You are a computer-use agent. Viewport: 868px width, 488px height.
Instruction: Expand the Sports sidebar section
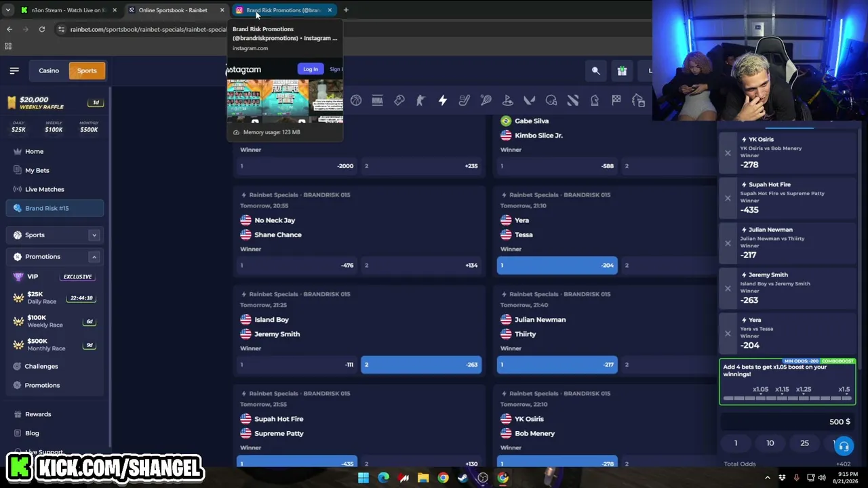[x=94, y=235]
